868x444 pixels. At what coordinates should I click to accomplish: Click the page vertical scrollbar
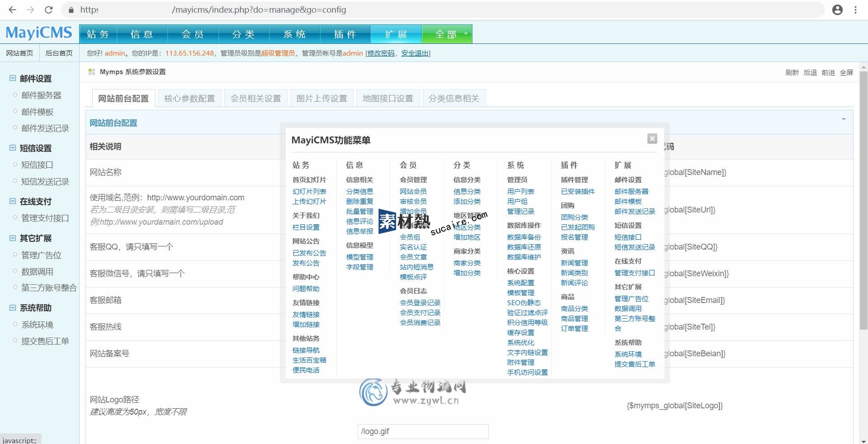863,200
